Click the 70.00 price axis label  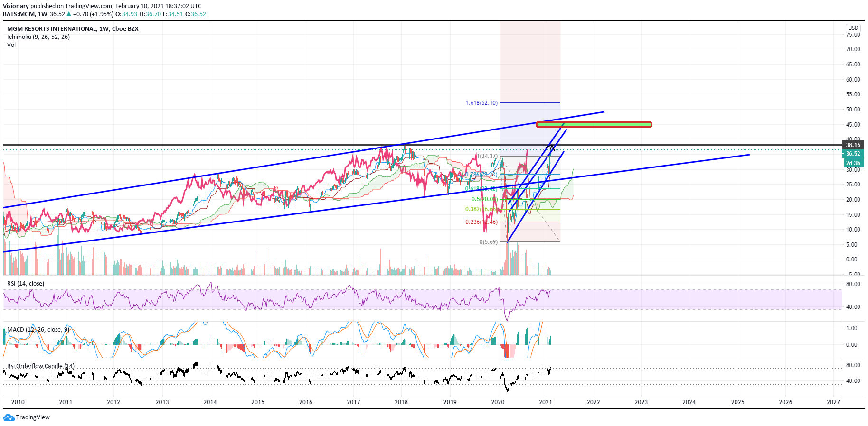tap(853, 49)
